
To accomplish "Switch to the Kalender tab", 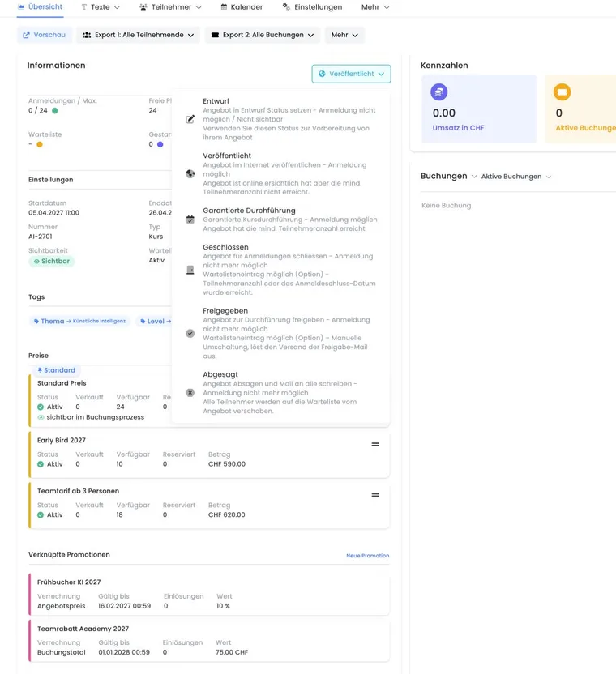I will click(242, 6).
